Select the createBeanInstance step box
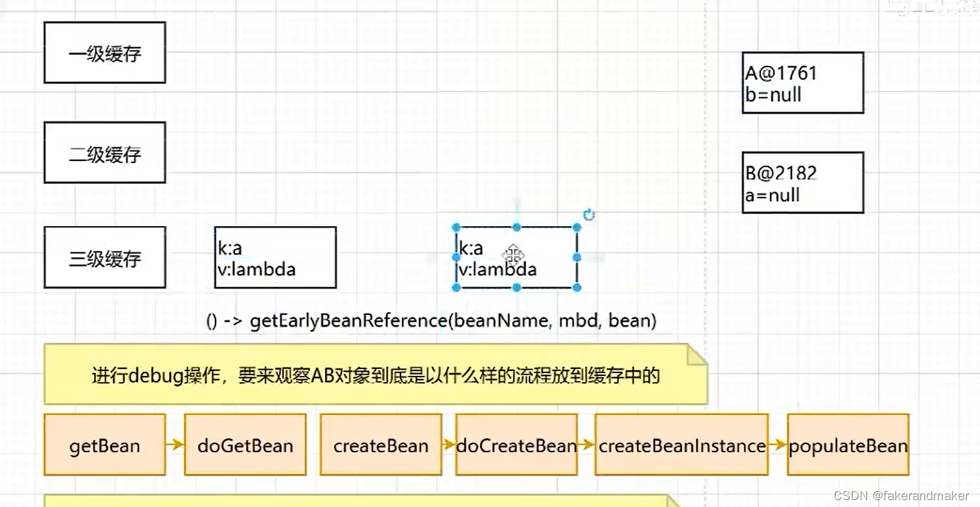The width and height of the screenshot is (980, 507). coord(682,445)
